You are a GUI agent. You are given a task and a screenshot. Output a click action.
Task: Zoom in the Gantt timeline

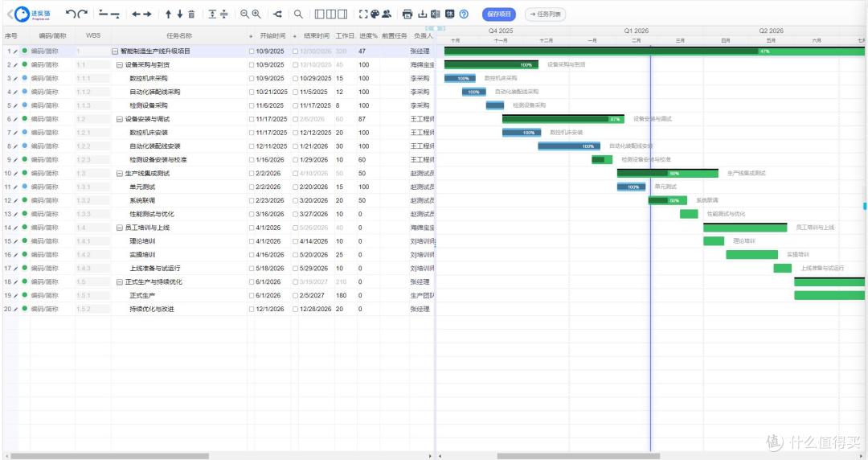256,14
